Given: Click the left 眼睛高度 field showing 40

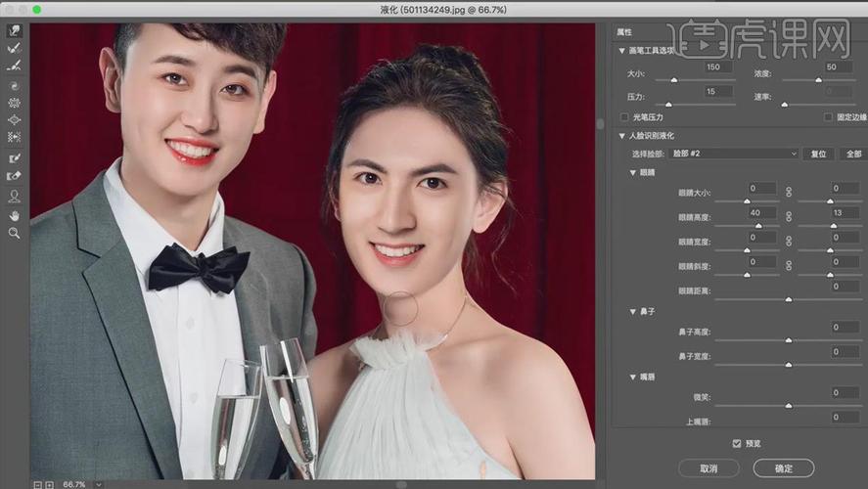Looking at the screenshot, I should point(761,212).
